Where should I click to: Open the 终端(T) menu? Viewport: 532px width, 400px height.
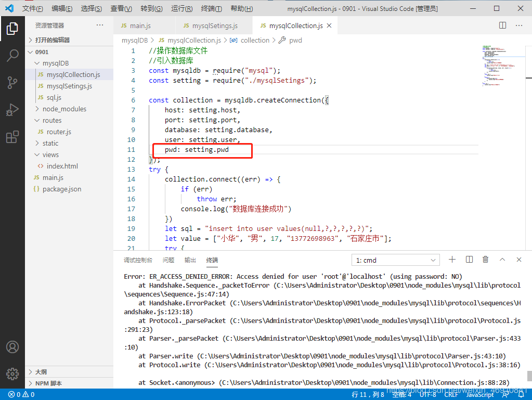pos(211,9)
